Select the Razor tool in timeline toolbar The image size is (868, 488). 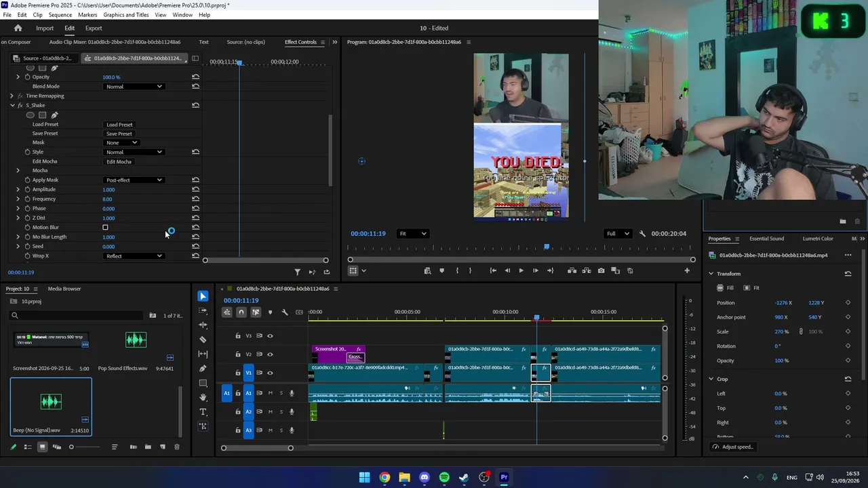tap(203, 340)
